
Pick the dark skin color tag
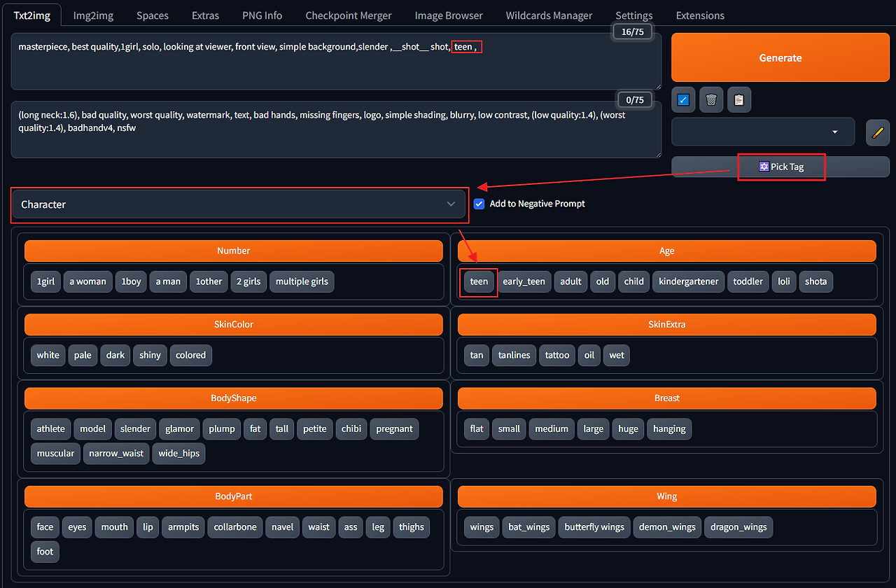tap(115, 355)
